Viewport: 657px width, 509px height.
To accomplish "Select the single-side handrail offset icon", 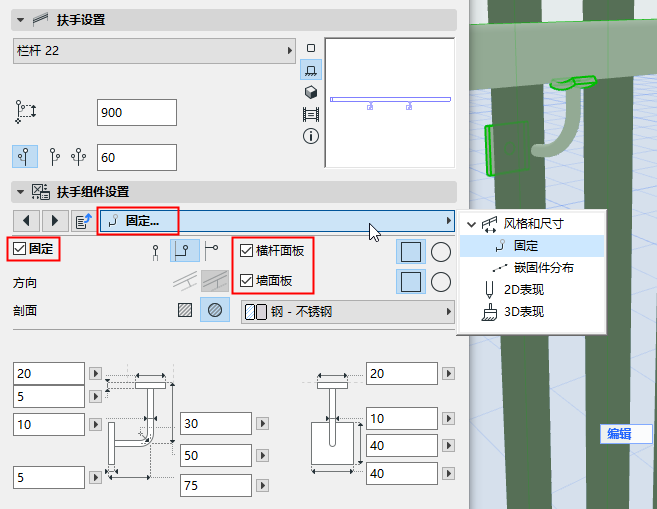I will point(25,157).
